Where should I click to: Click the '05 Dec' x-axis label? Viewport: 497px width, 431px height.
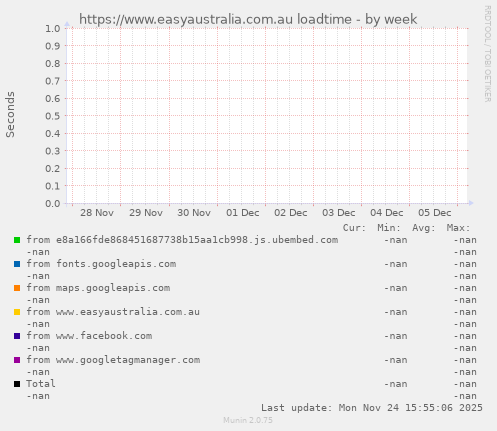tap(434, 213)
